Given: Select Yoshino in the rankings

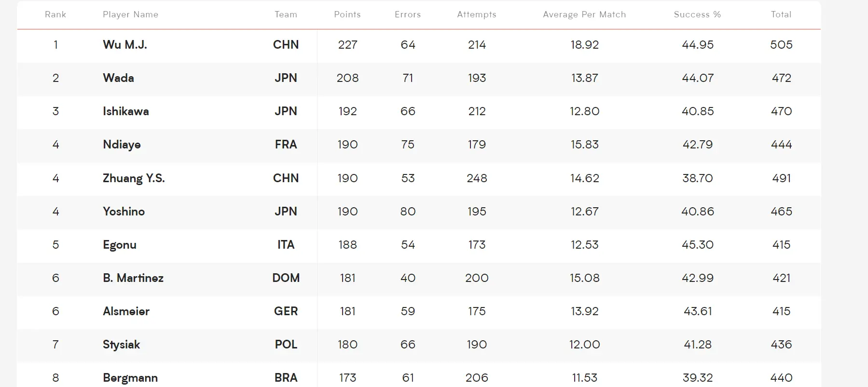Looking at the screenshot, I should (x=124, y=212).
